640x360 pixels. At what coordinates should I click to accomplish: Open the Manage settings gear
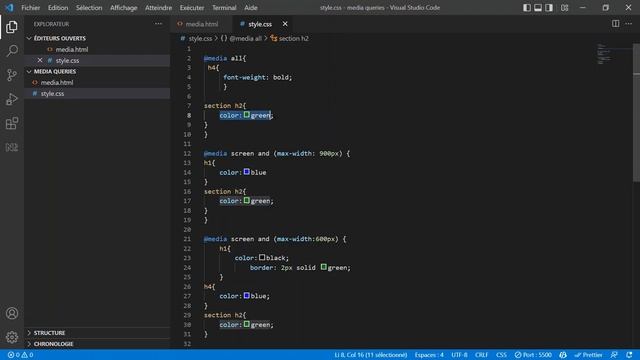(x=12, y=337)
